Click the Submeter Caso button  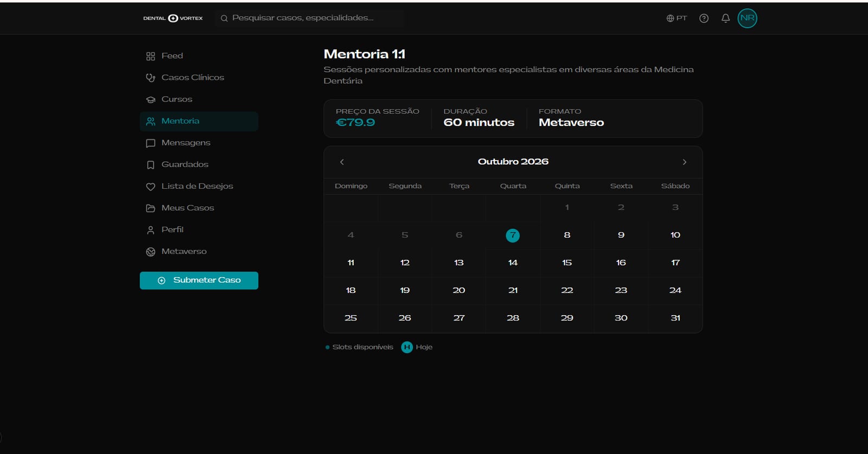[x=199, y=280]
